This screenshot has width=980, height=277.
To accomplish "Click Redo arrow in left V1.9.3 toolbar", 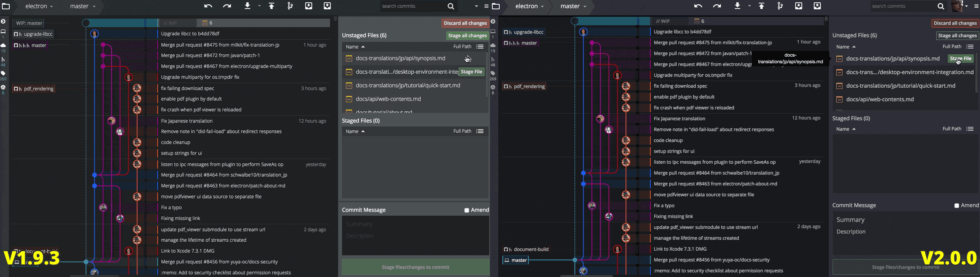I will [x=227, y=6].
